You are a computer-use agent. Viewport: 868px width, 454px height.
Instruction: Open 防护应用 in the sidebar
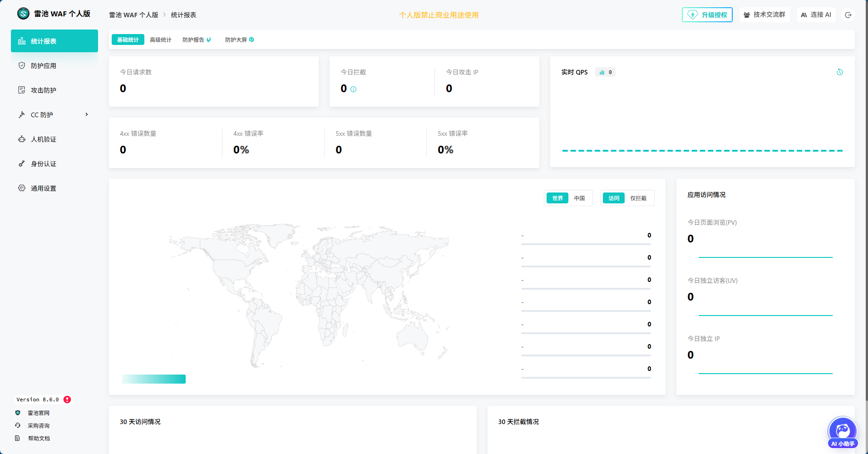coord(54,65)
